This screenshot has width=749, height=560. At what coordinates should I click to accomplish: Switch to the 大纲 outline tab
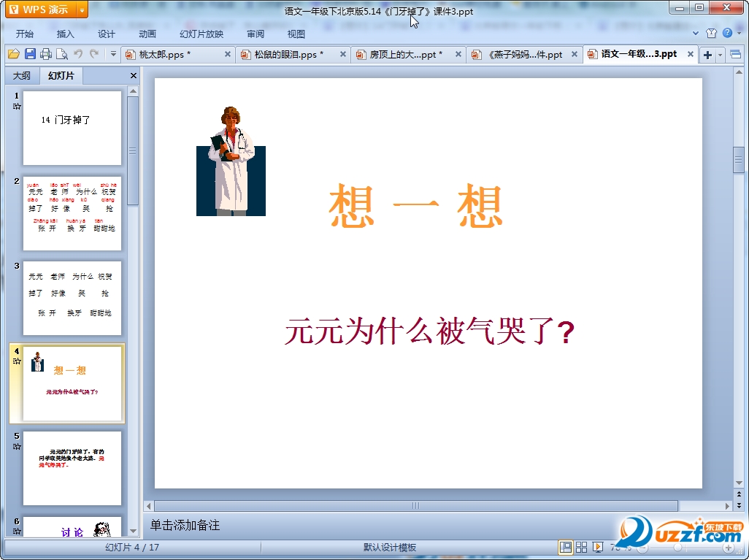22,75
